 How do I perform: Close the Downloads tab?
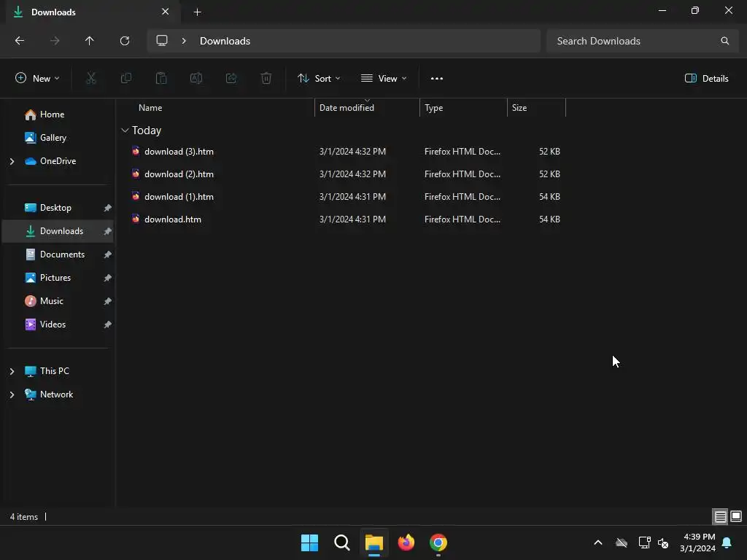166,12
